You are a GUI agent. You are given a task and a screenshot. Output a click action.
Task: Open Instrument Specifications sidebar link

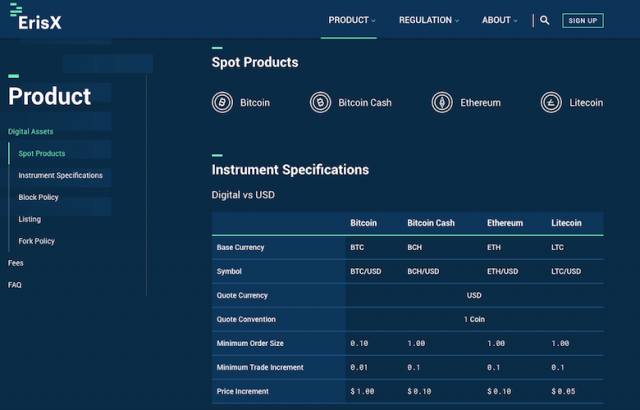coord(60,175)
